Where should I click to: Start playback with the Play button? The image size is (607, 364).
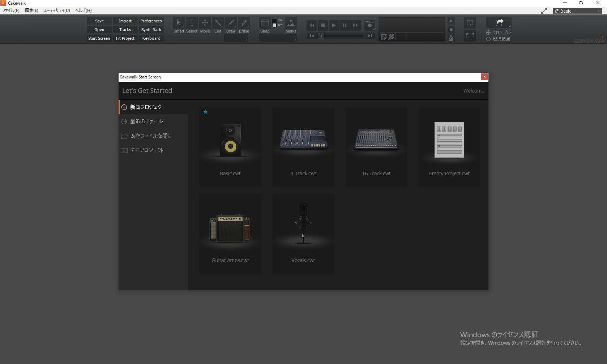pyautogui.click(x=333, y=25)
